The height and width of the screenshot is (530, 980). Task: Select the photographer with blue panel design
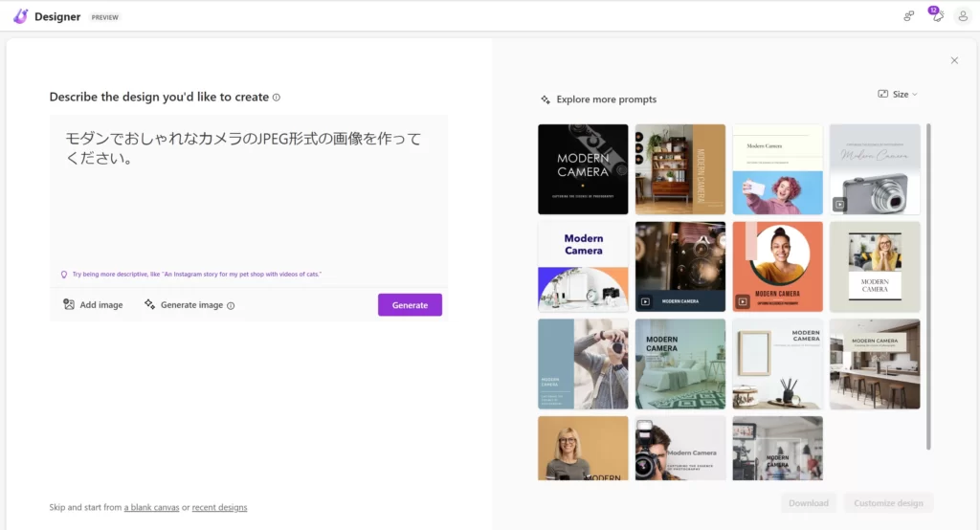[x=583, y=364]
